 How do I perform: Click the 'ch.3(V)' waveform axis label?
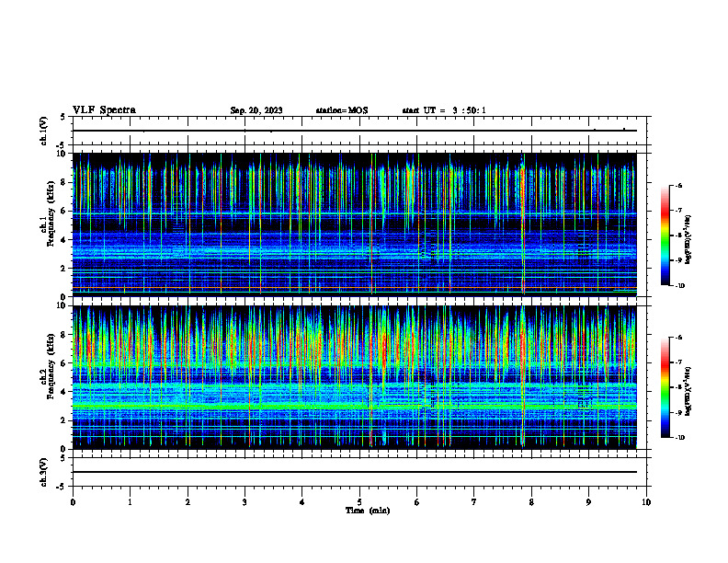click(x=44, y=472)
